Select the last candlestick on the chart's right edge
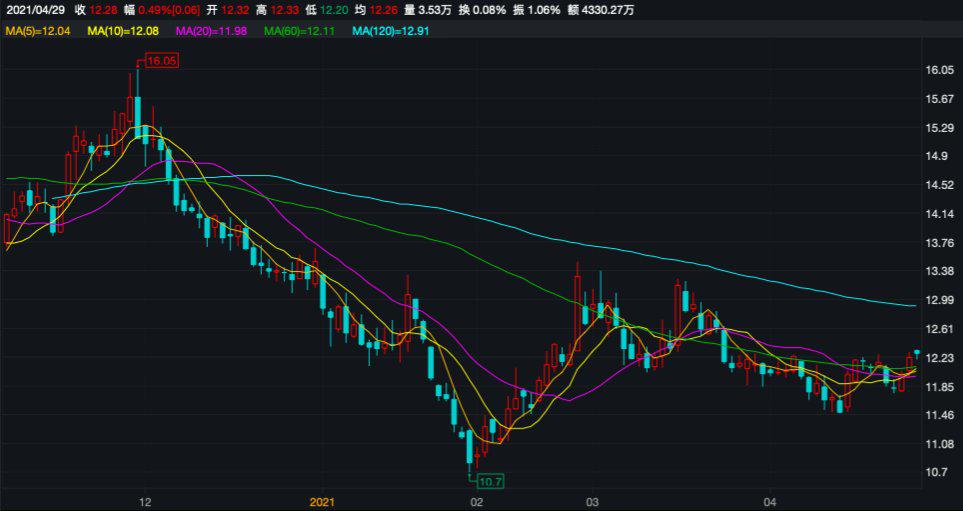963x511 pixels. point(916,353)
